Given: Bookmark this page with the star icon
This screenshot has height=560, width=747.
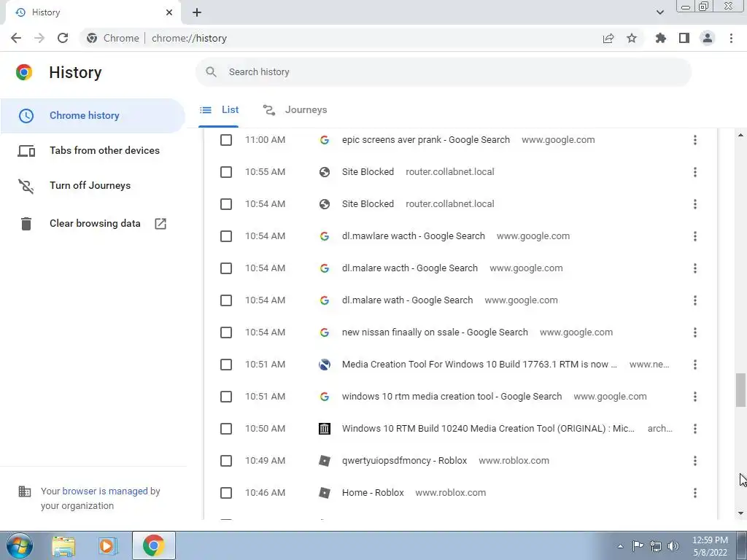Looking at the screenshot, I should pyautogui.click(x=632, y=38).
